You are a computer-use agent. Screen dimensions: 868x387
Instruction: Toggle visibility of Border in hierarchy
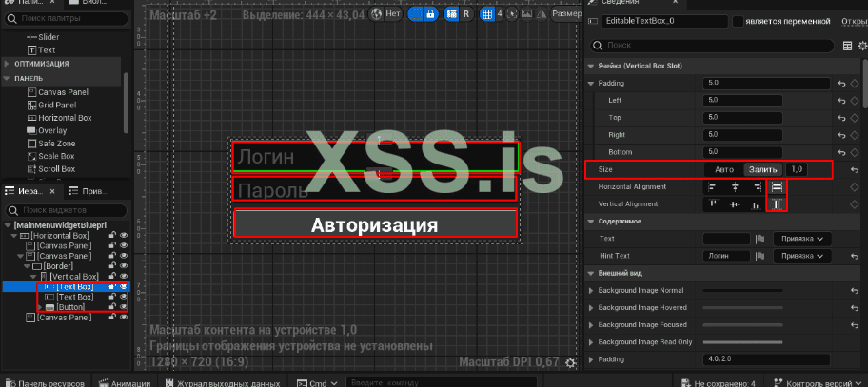pos(124,266)
